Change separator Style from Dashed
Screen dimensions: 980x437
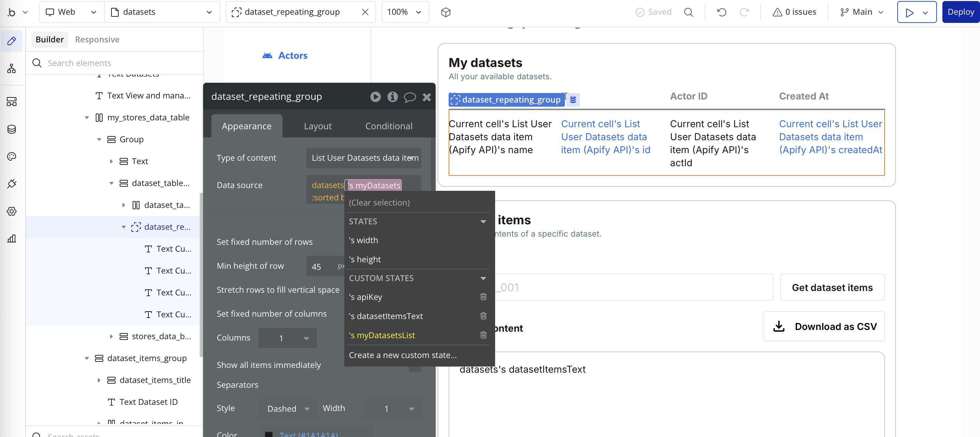pyautogui.click(x=288, y=409)
